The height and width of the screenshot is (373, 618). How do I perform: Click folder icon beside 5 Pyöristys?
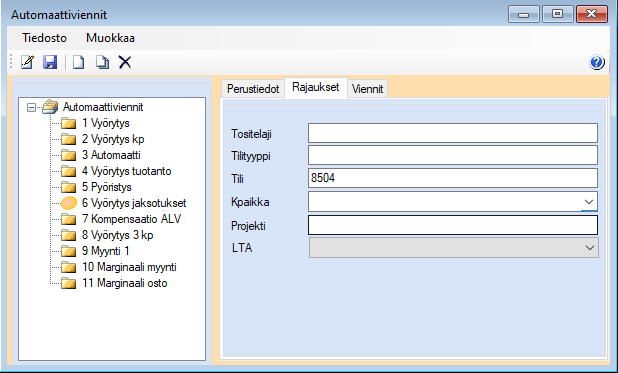pos(69,187)
